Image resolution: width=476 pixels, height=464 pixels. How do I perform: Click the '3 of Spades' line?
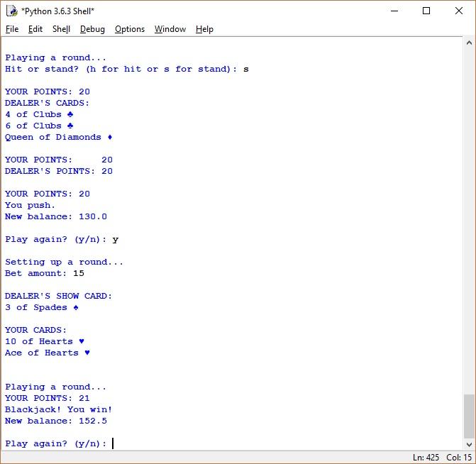pos(42,307)
